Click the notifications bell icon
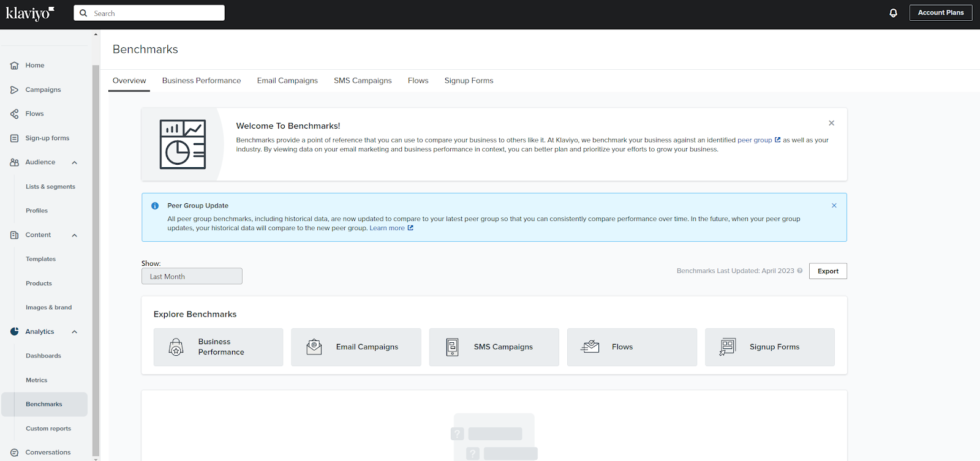This screenshot has width=980, height=461. coord(893,13)
